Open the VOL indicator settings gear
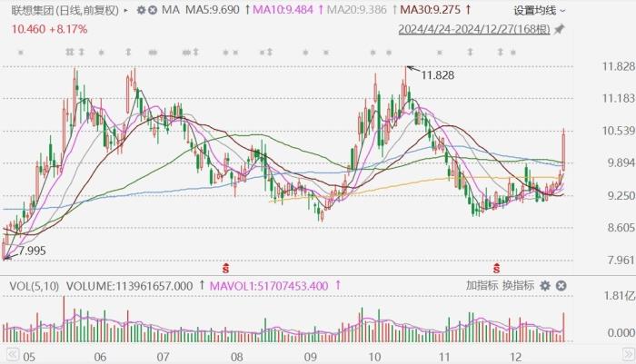Viewport: 636px width, 364px height. click(545, 286)
